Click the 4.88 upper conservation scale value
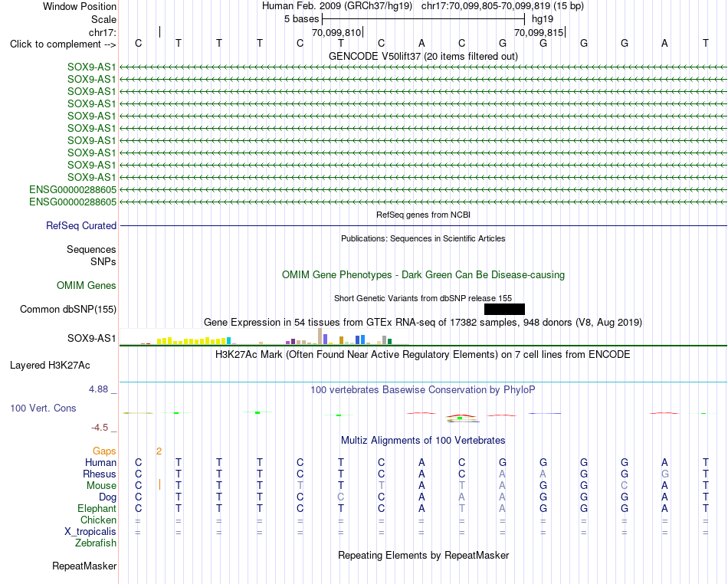Image resolution: width=728 pixels, height=584 pixels. point(98,389)
